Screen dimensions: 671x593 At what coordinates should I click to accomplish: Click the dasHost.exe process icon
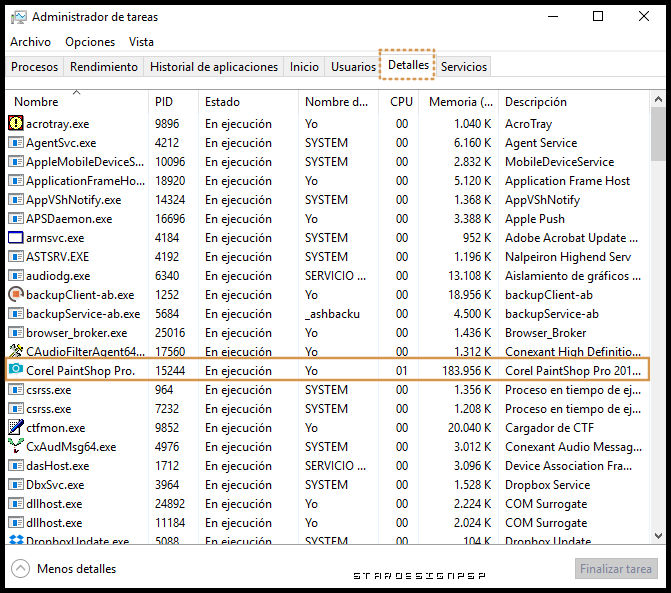point(16,466)
